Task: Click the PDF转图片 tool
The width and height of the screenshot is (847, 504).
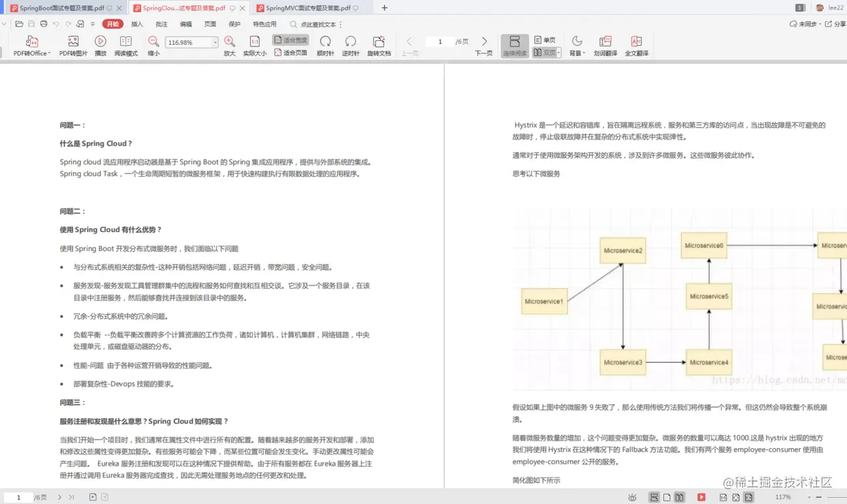Action: pyautogui.click(x=73, y=46)
